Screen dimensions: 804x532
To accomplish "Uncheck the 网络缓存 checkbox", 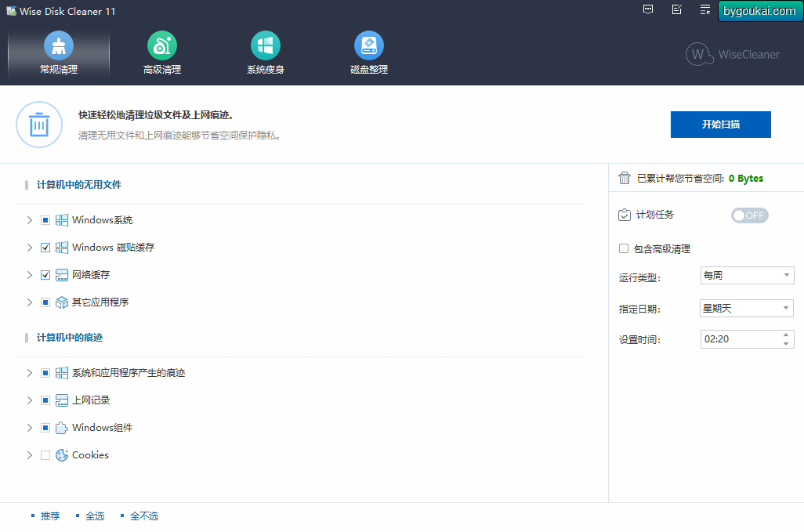I will (x=45, y=275).
